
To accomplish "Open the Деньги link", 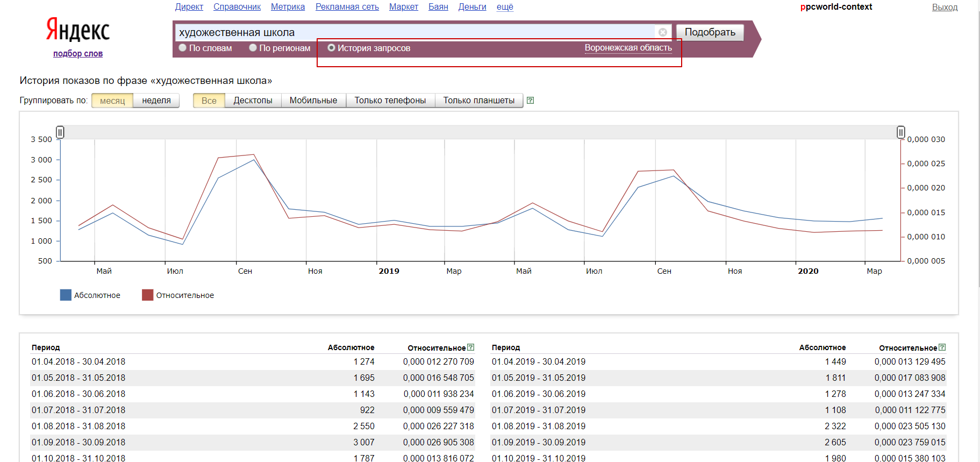I will tap(472, 7).
